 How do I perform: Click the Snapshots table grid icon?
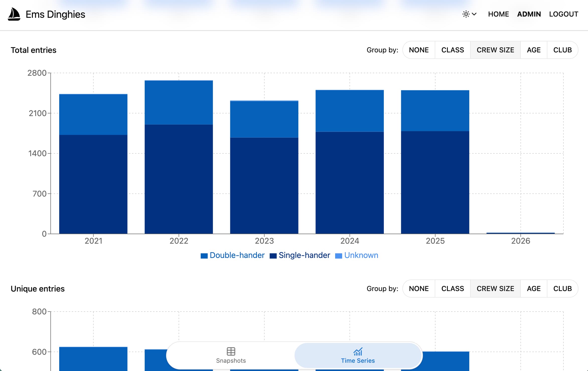tap(231, 351)
